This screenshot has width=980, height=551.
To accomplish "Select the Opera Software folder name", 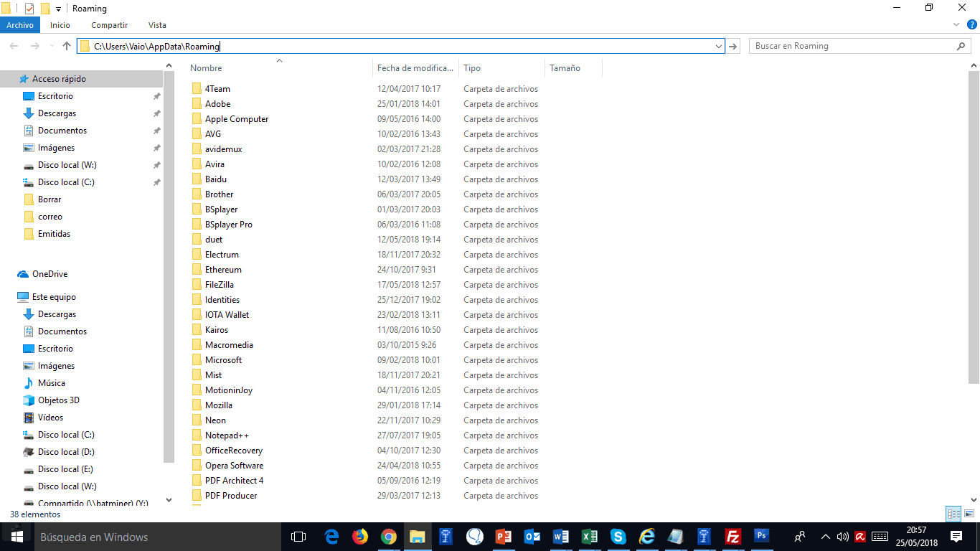I will [x=235, y=466].
